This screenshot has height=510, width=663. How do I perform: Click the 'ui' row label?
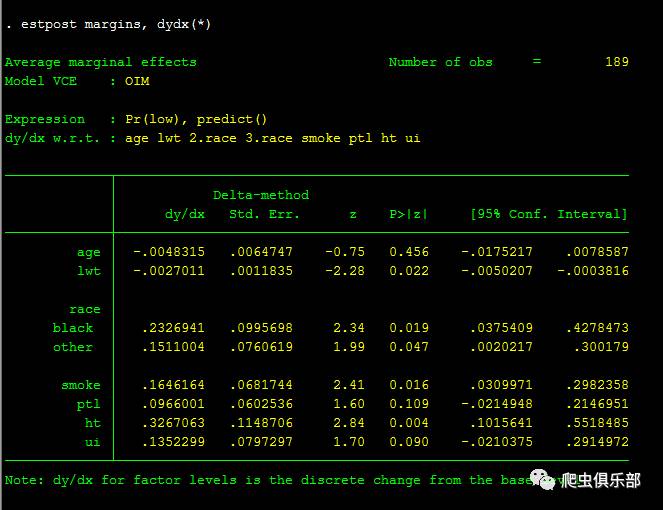pyautogui.click(x=93, y=442)
